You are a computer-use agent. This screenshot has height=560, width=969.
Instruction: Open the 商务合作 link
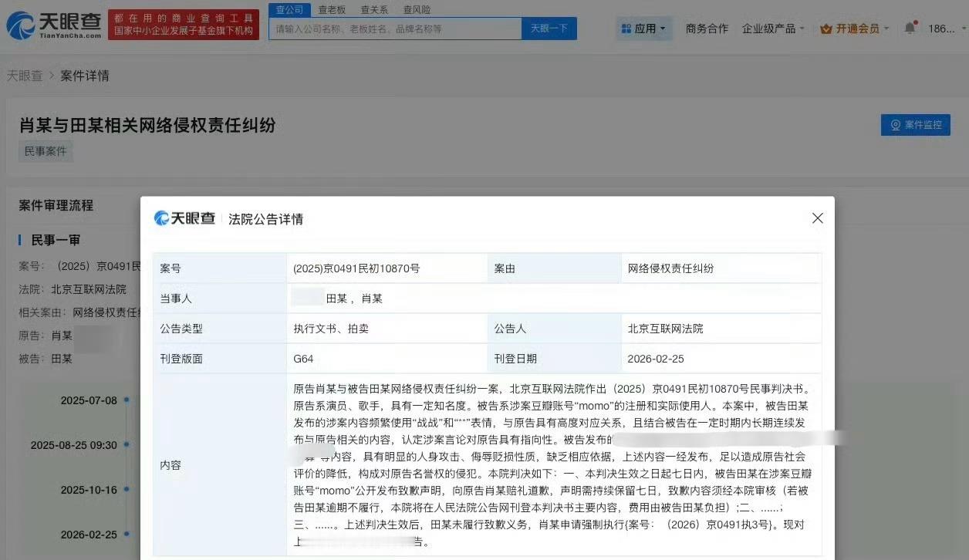coord(707,28)
